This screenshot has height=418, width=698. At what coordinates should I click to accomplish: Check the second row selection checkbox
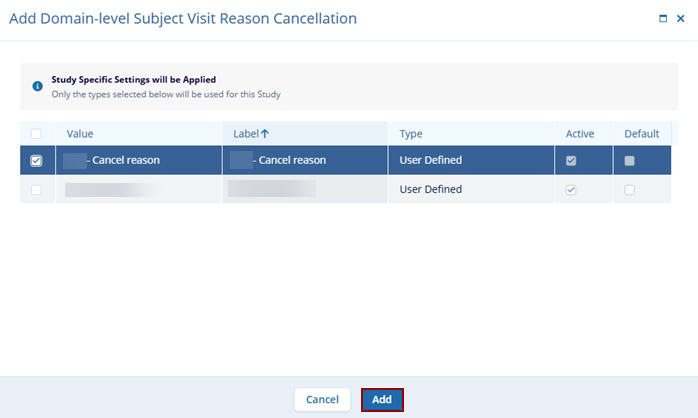point(37,190)
